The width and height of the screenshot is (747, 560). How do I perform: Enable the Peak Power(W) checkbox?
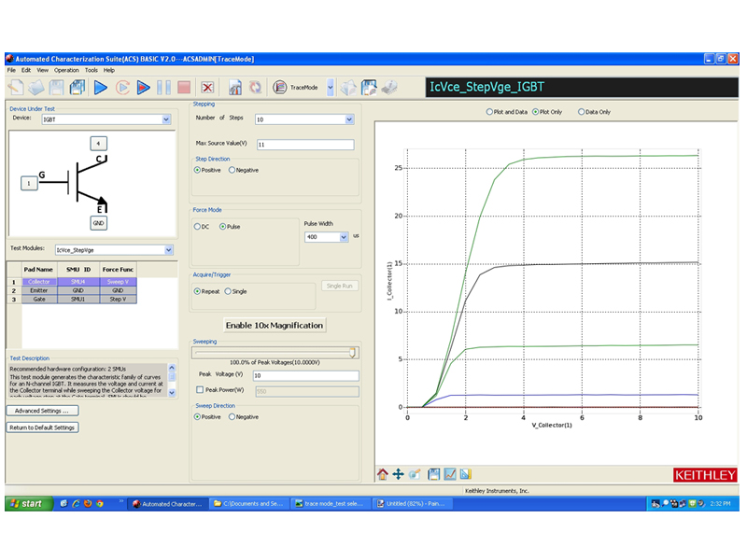coord(198,390)
